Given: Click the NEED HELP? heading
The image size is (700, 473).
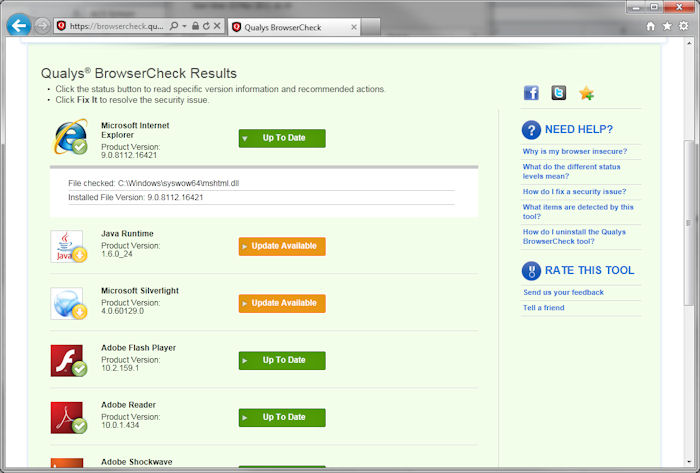Looking at the screenshot, I should (x=579, y=129).
